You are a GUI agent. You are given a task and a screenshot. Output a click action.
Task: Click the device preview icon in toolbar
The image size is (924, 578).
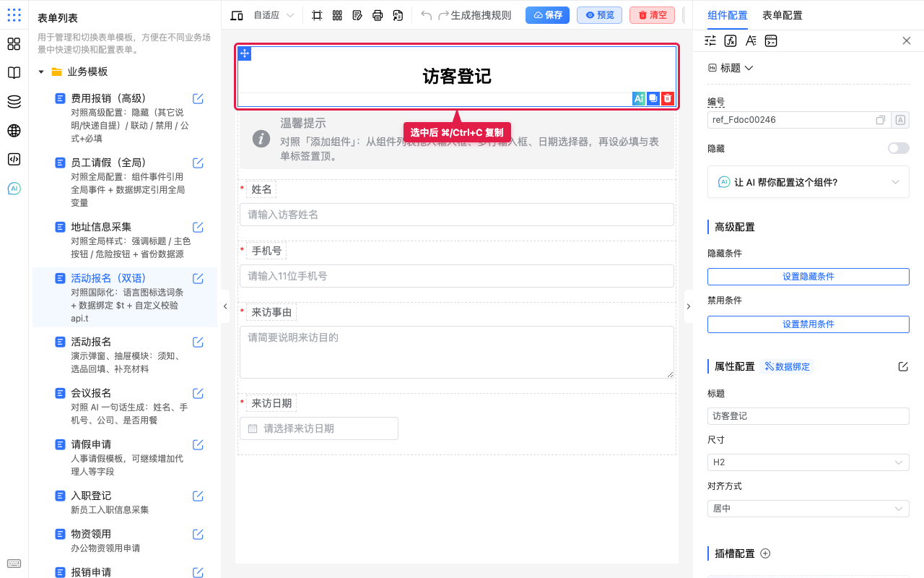click(236, 15)
